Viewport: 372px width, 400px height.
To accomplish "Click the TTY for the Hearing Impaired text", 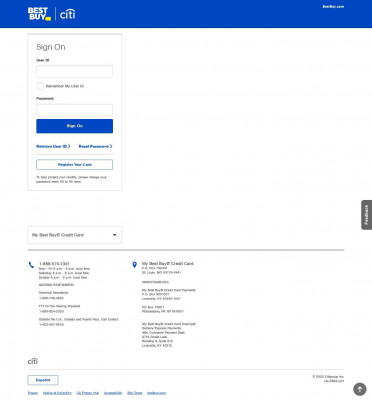I will click(59, 306).
